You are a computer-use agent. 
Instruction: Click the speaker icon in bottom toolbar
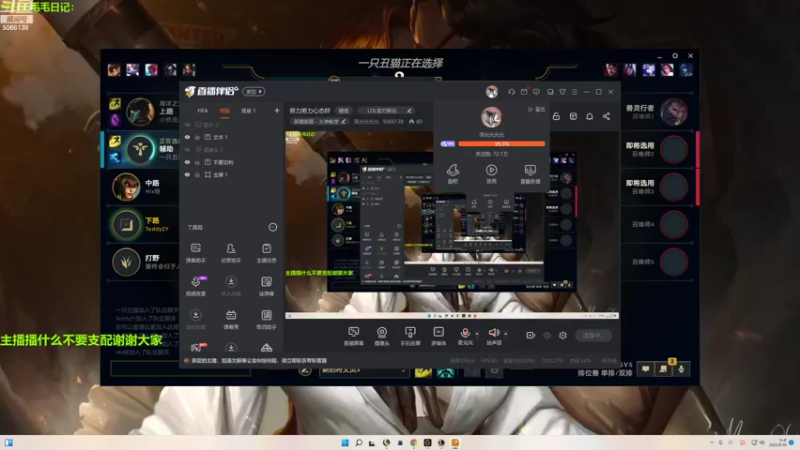click(x=493, y=333)
